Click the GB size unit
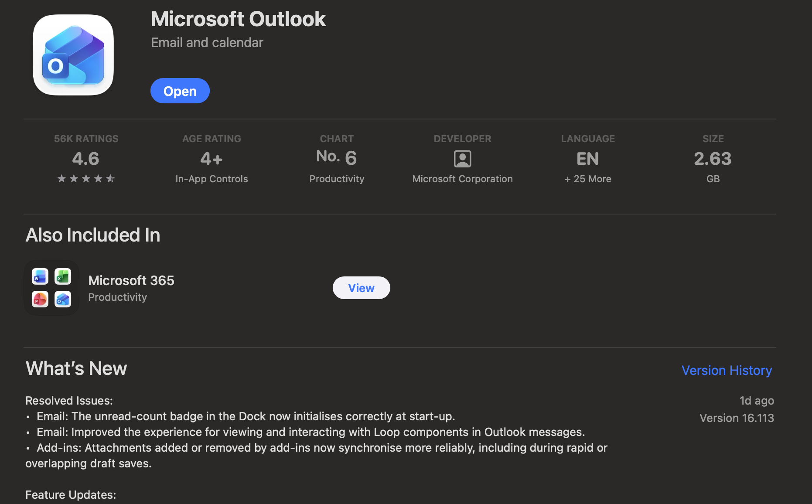The width and height of the screenshot is (812, 504). 713,179
